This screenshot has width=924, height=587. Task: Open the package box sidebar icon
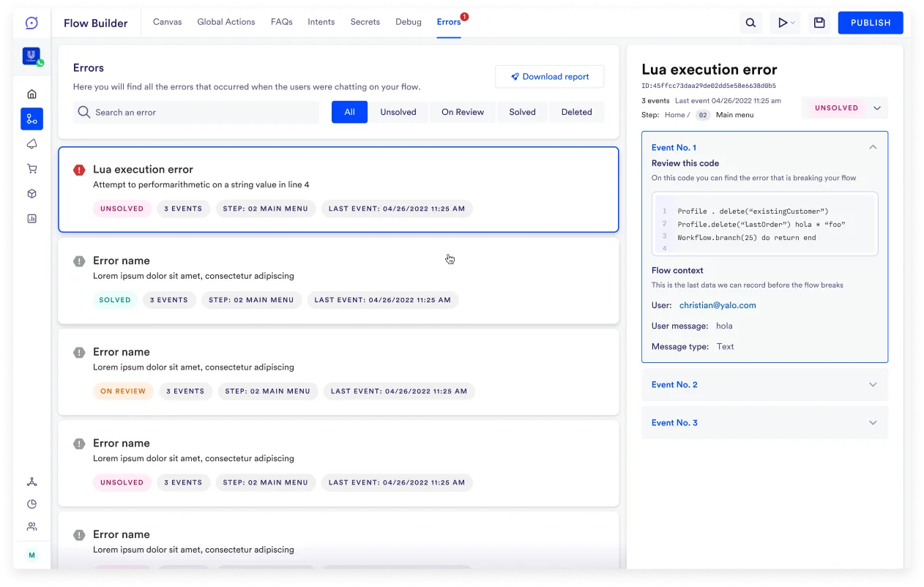coord(31,194)
